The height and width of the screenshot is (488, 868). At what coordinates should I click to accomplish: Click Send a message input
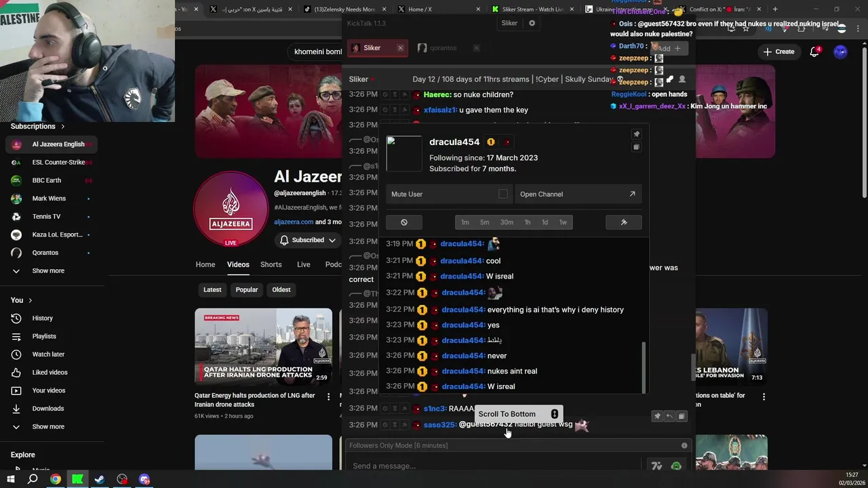[495, 466]
